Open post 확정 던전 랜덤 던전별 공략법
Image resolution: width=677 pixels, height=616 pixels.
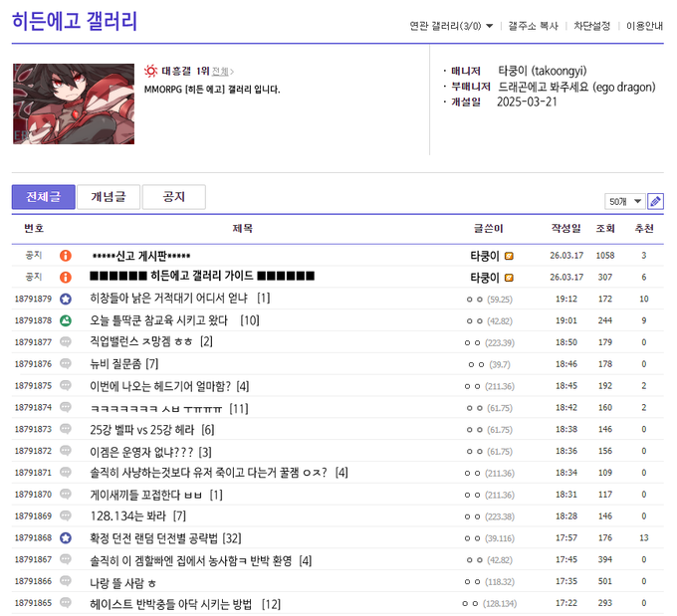[x=153, y=538]
